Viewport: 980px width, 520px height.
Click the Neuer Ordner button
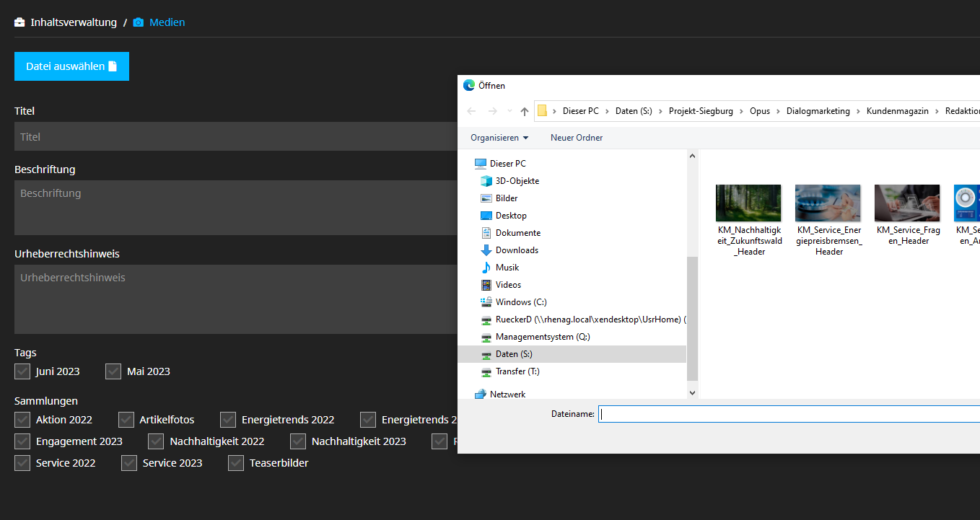(x=577, y=138)
